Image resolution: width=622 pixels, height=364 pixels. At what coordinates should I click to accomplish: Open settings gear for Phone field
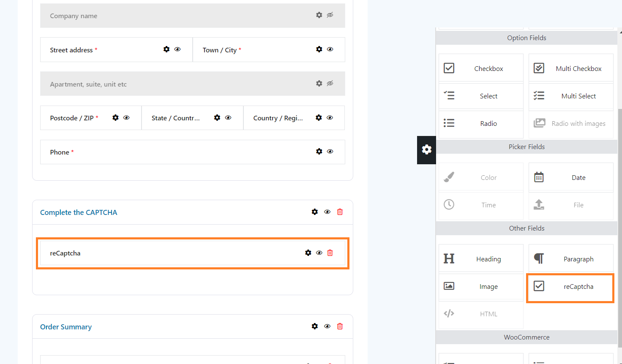click(x=319, y=152)
